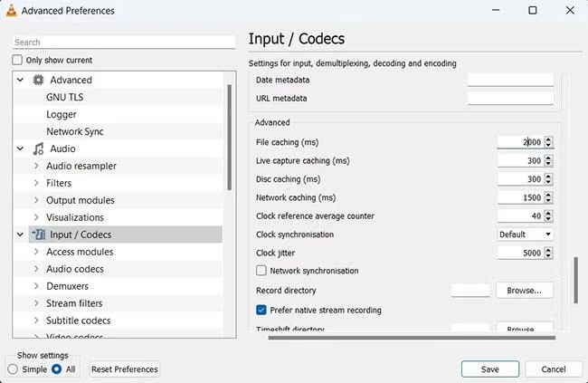Maximize the Advanced Preferences window
Viewport: 588px width, 383px height.
(533, 10)
